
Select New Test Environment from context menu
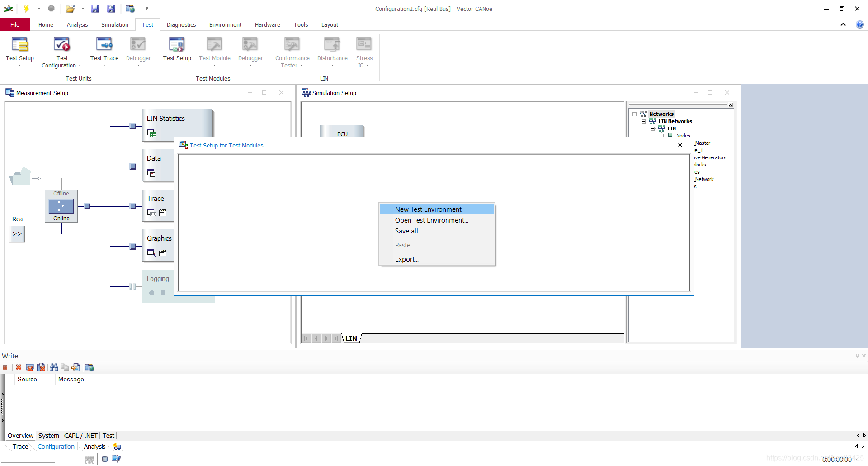click(x=437, y=209)
